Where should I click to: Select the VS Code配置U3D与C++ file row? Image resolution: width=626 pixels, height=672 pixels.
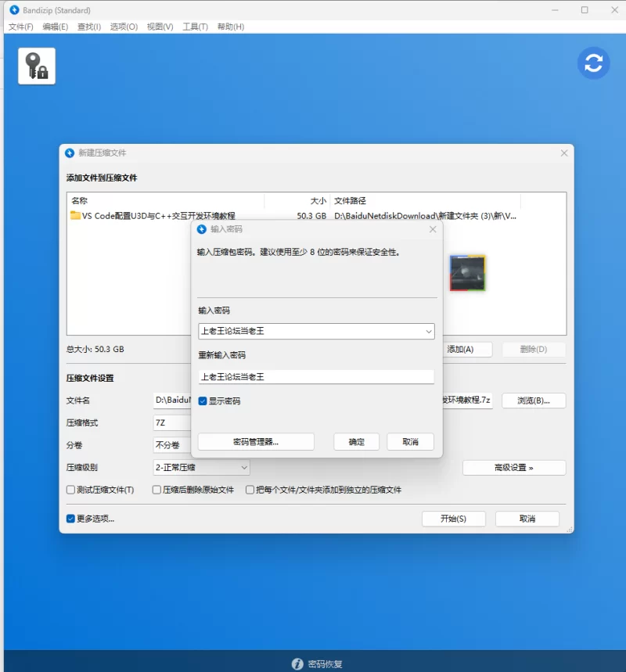[293, 216]
